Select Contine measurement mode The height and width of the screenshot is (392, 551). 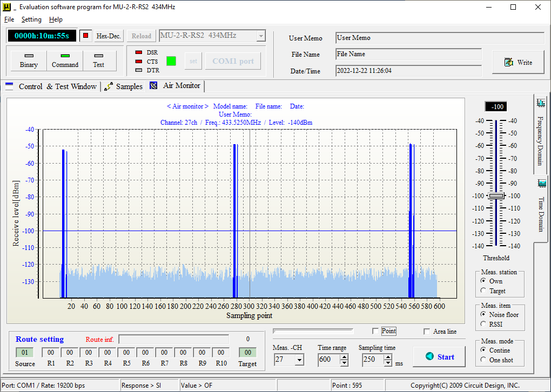[x=483, y=350]
